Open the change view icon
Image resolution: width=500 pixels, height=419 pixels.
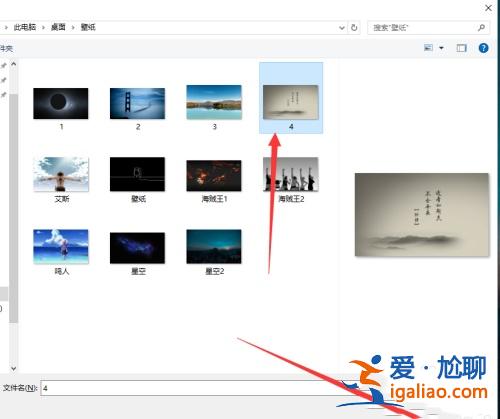(x=428, y=48)
